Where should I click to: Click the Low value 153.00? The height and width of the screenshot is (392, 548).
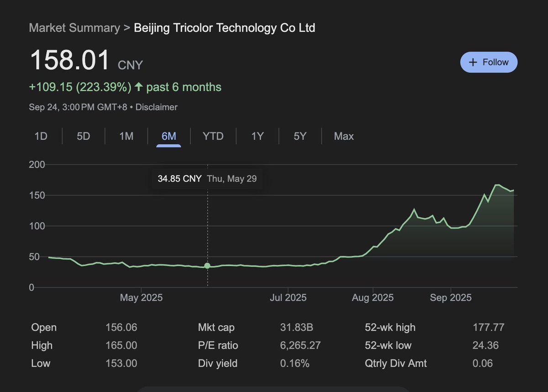121,364
